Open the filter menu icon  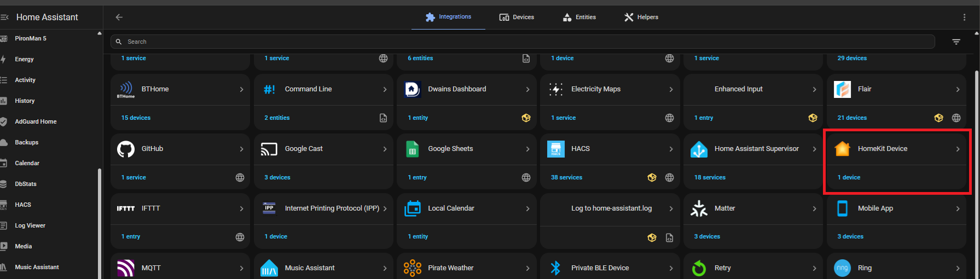click(x=956, y=42)
